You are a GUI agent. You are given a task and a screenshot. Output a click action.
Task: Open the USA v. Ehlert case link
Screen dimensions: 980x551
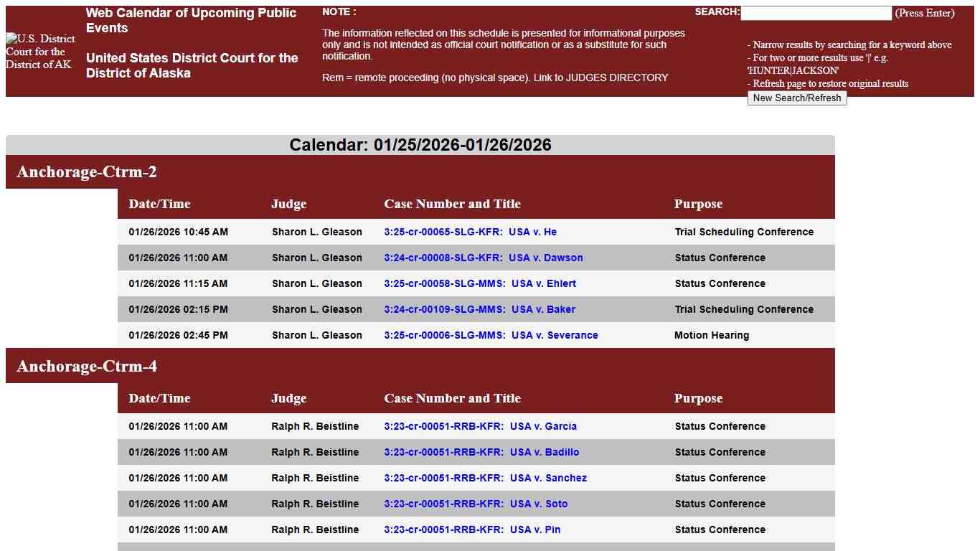[479, 283]
